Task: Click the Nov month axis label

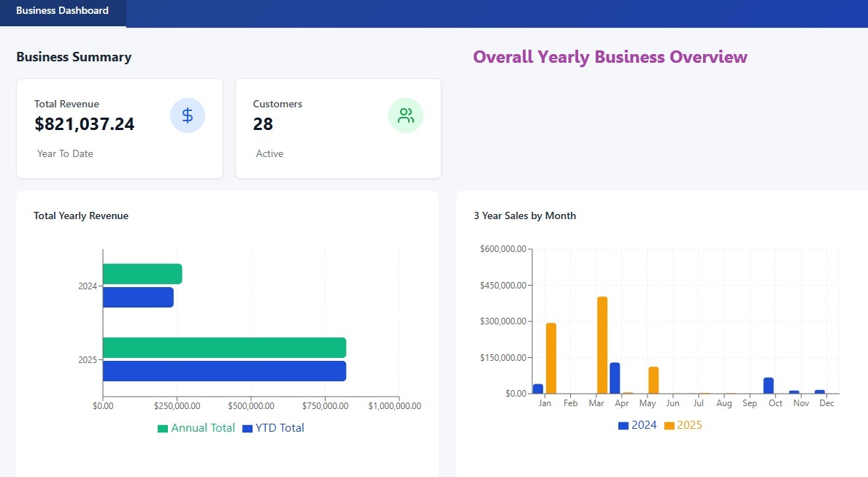Action: click(x=801, y=403)
